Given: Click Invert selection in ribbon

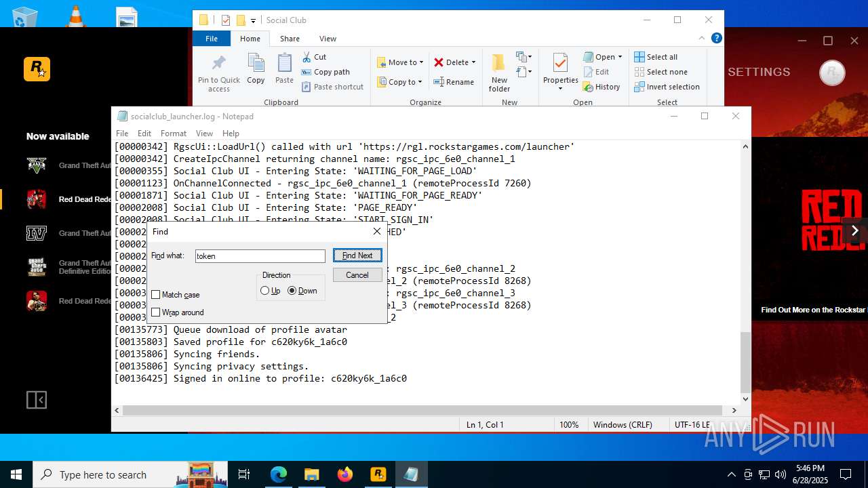Looking at the screenshot, I should pos(667,87).
